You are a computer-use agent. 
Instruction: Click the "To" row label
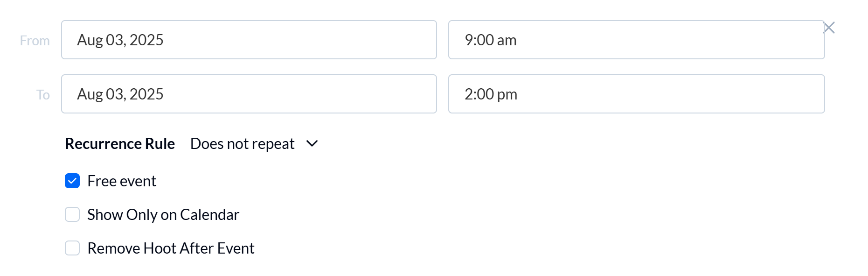click(43, 94)
